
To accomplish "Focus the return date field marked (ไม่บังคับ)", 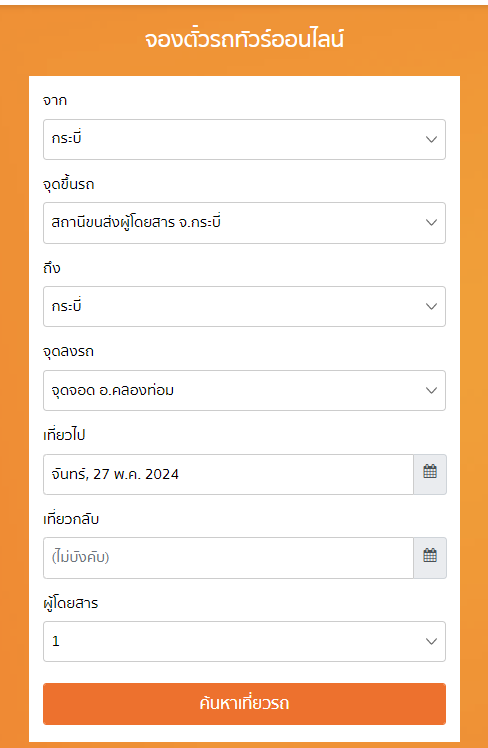I will pos(228,558).
